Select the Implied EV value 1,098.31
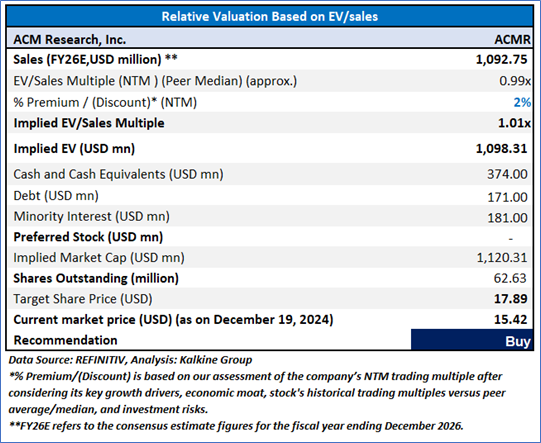 pyautogui.click(x=501, y=149)
